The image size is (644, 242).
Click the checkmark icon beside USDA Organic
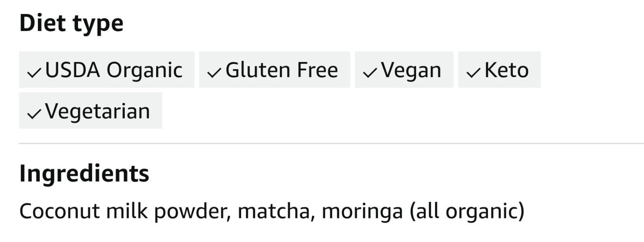[x=34, y=73]
